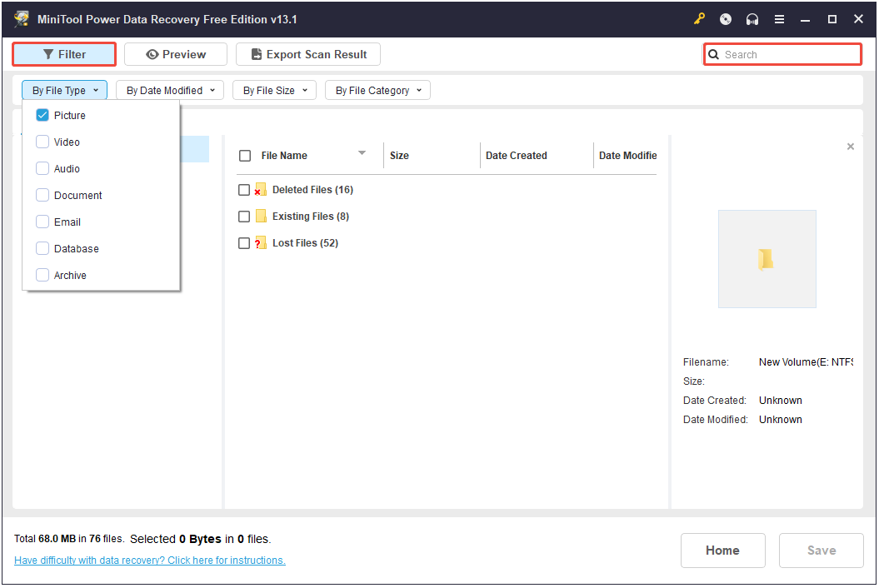The image size is (879, 588).
Task: Tick the Deleted Files (16) checkbox
Action: tap(244, 190)
